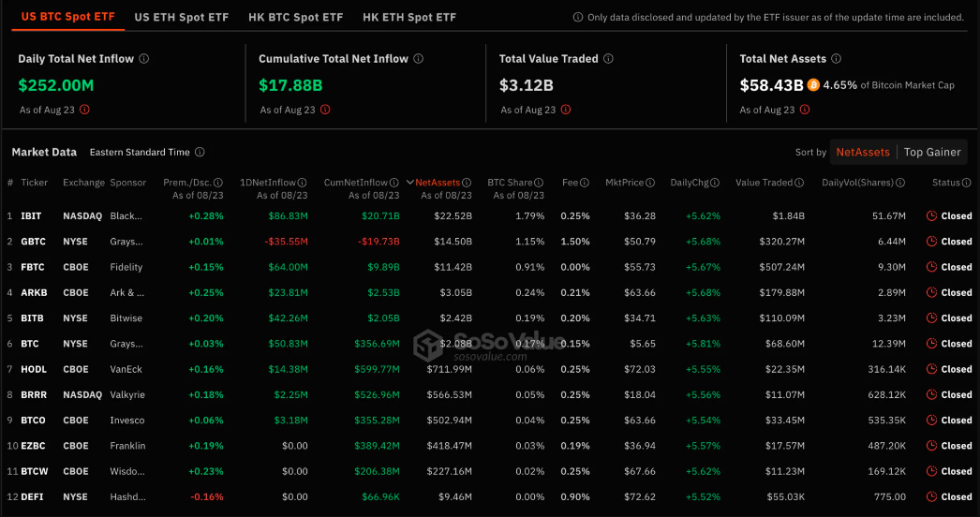Click info icon on Value Traded column header
980x517 pixels.
[x=799, y=183]
